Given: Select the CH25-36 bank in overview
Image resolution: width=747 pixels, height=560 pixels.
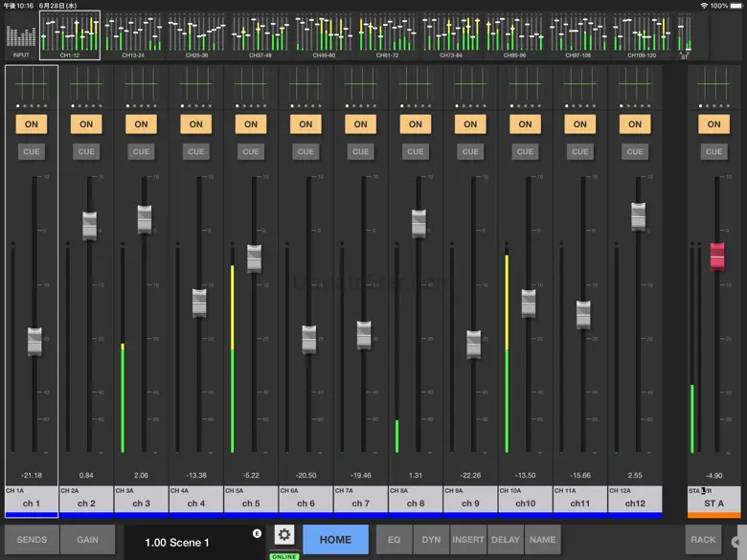Looking at the screenshot, I should pyautogui.click(x=196, y=35).
